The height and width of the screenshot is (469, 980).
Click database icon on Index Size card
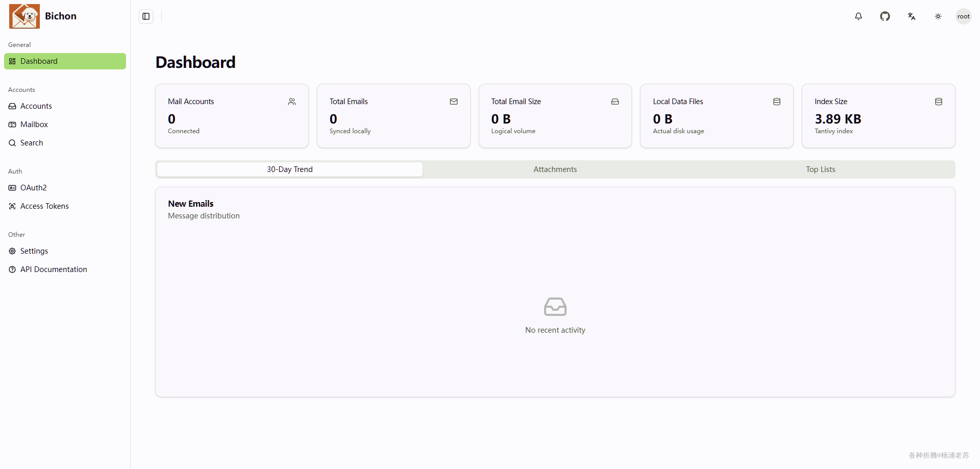[x=939, y=102]
